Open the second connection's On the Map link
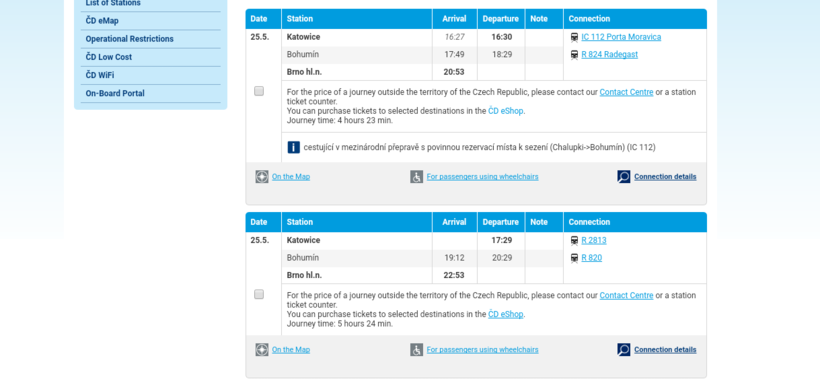 (291, 350)
